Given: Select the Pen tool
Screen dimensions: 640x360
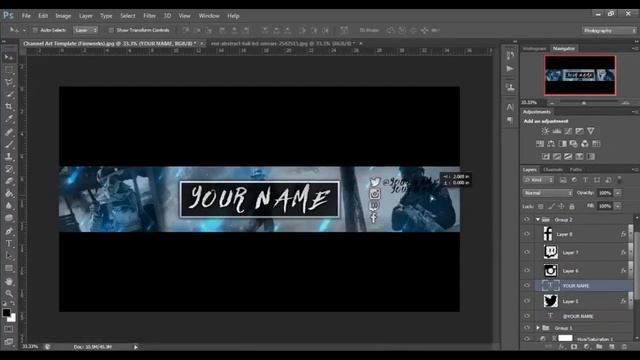Looking at the screenshot, I should pyautogui.click(x=9, y=231).
